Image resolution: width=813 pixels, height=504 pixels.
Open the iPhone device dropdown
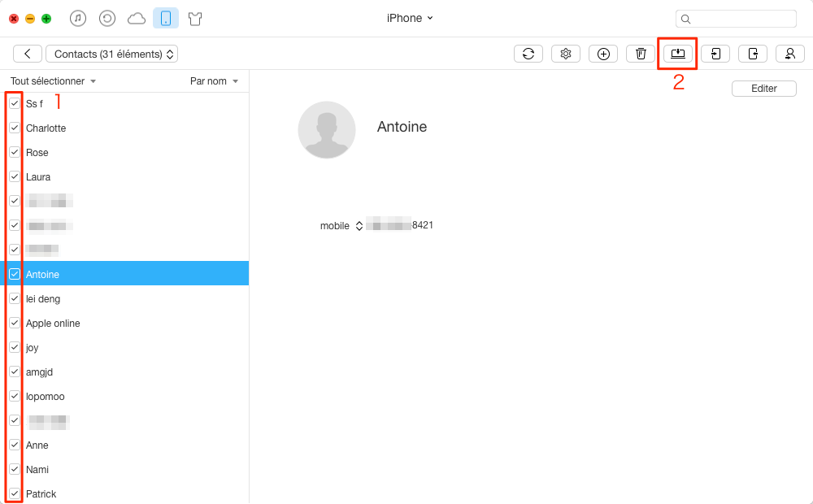pos(410,18)
